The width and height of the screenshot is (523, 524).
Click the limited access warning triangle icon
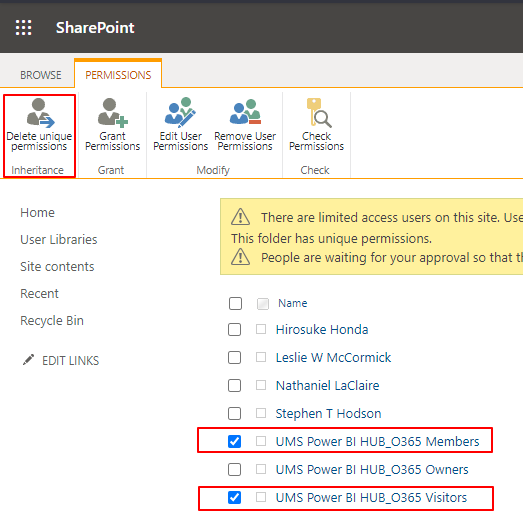click(x=240, y=217)
